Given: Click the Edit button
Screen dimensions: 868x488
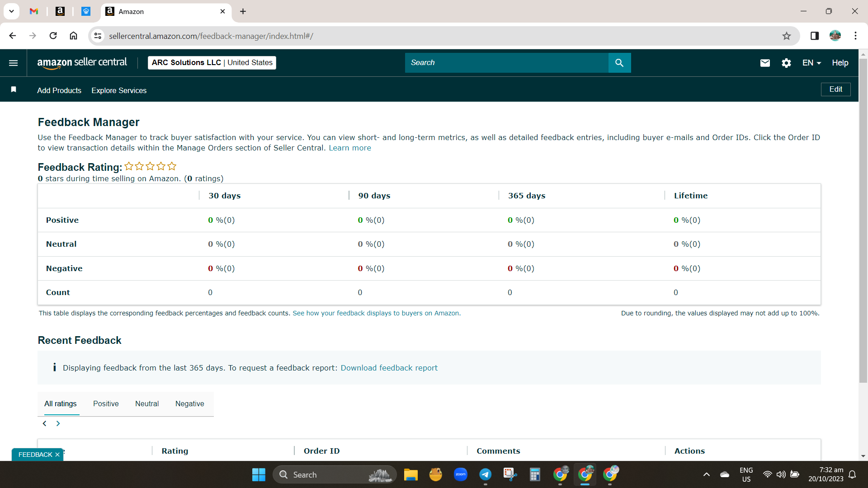Looking at the screenshot, I should click(835, 89).
